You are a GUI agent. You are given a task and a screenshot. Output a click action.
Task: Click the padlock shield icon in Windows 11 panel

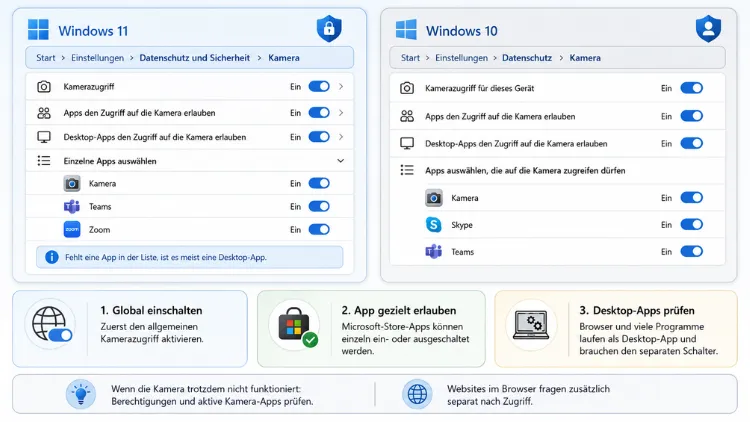coord(329,28)
